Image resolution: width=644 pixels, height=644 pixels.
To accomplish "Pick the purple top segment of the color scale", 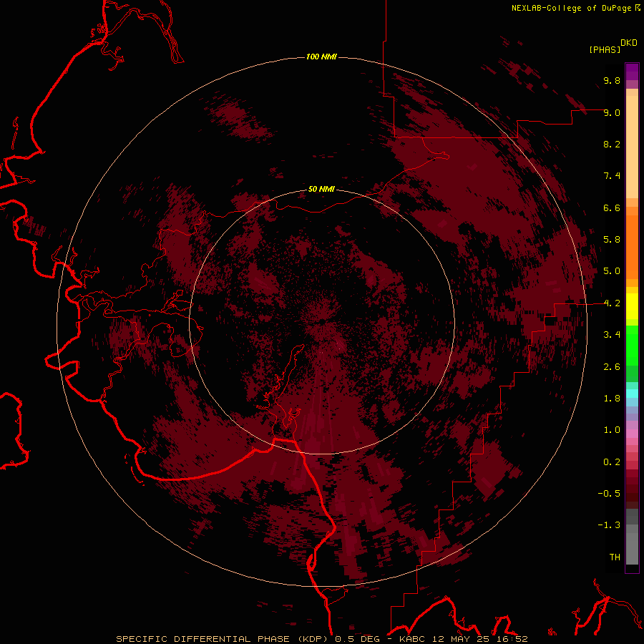I will [632, 72].
